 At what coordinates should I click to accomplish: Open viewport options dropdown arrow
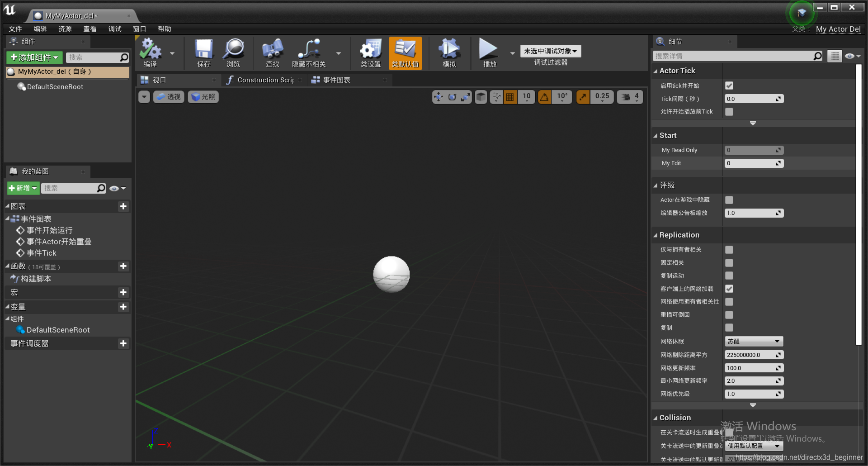tap(144, 97)
